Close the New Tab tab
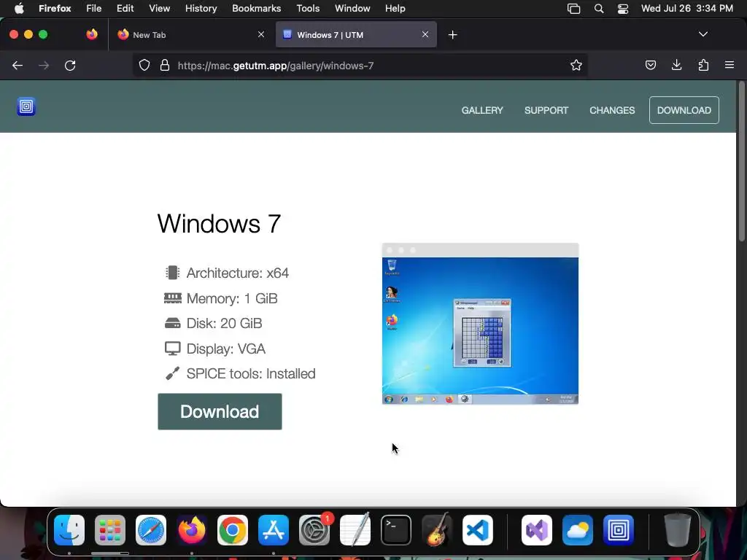 [x=261, y=34]
